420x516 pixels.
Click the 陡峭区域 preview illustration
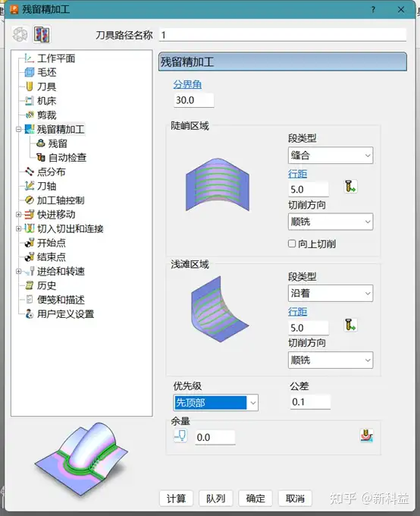(218, 184)
